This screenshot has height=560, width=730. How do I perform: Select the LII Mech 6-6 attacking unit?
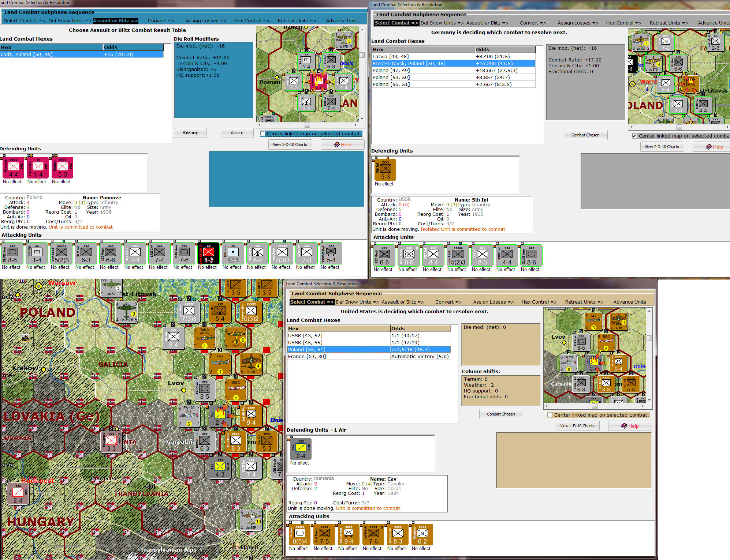[x=110, y=253]
